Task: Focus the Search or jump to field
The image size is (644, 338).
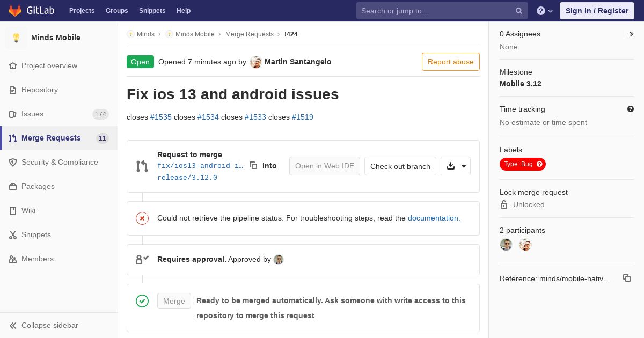Action: [x=436, y=11]
